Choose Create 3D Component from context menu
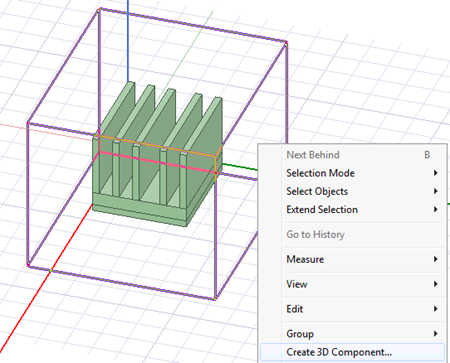Viewport: 450px width, 363px height. tap(353, 352)
